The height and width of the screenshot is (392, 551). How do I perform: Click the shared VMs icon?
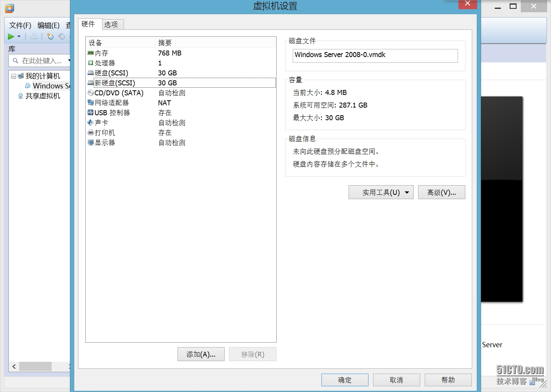click(x=21, y=96)
